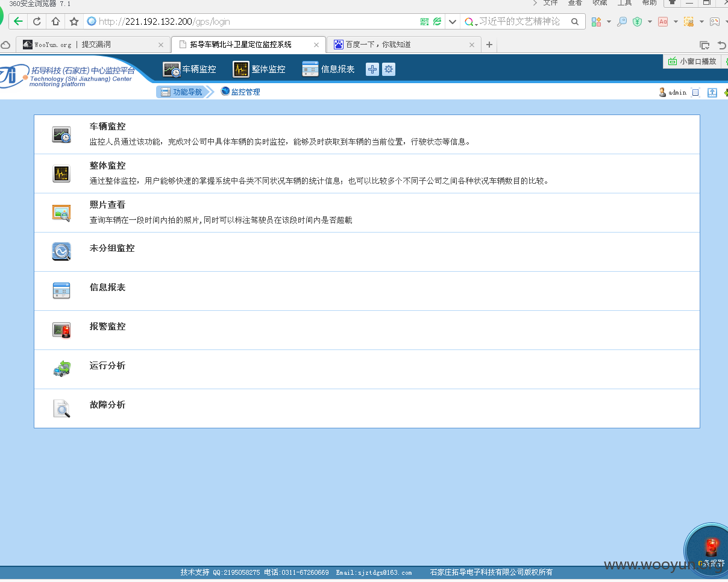Open the tab list icon right of tabs

tap(704, 45)
